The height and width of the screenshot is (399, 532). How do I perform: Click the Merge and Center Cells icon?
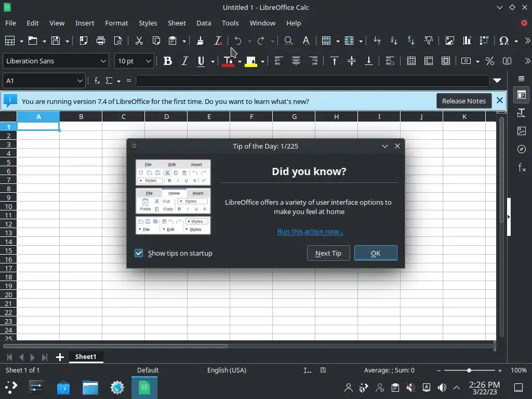[x=411, y=61]
